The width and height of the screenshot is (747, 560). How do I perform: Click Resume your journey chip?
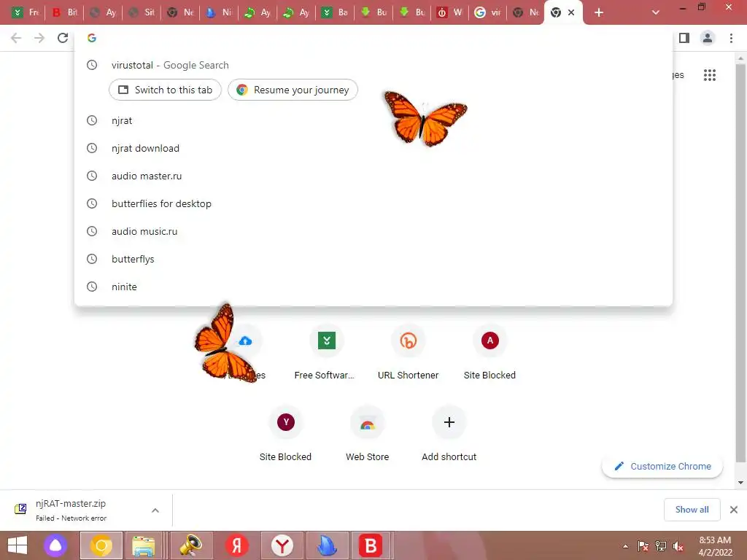293,90
